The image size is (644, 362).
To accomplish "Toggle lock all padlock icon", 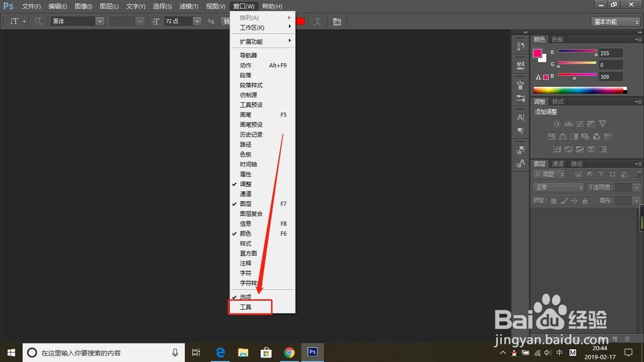I will click(585, 200).
